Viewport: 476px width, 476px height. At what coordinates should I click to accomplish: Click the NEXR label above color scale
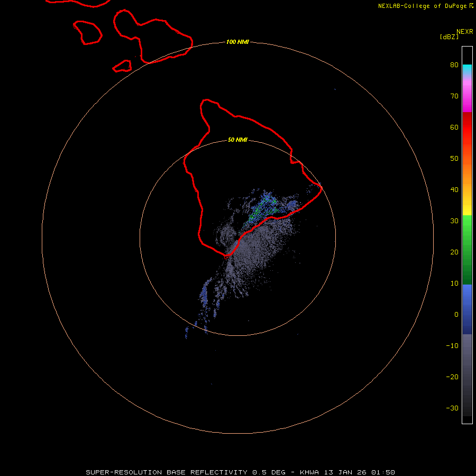tap(465, 32)
